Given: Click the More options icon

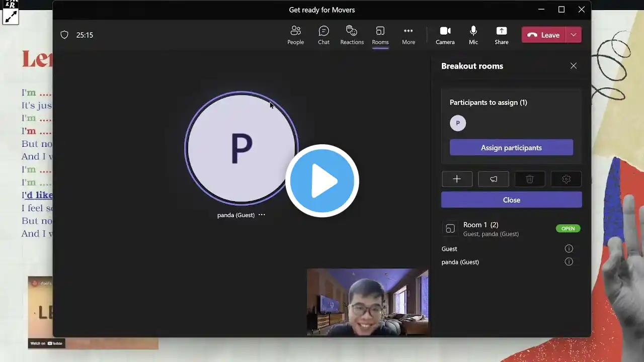Looking at the screenshot, I should (x=408, y=35).
